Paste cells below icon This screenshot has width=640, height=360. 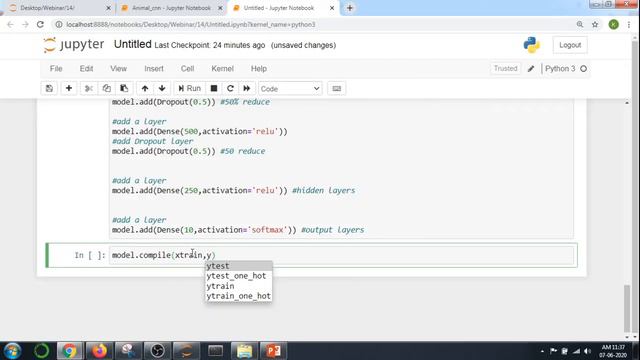[x=124, y=89]
